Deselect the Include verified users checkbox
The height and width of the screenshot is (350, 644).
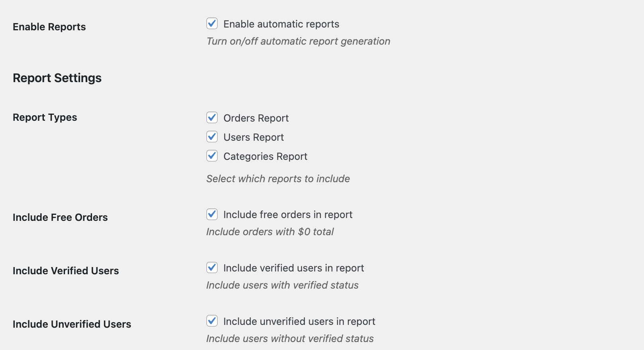(x=212, y=267)
